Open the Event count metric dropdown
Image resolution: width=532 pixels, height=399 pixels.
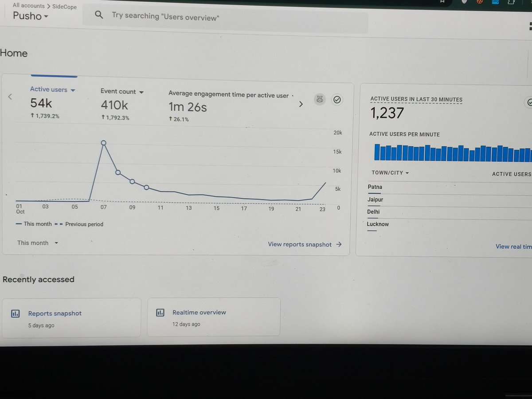tap(122, 92)
